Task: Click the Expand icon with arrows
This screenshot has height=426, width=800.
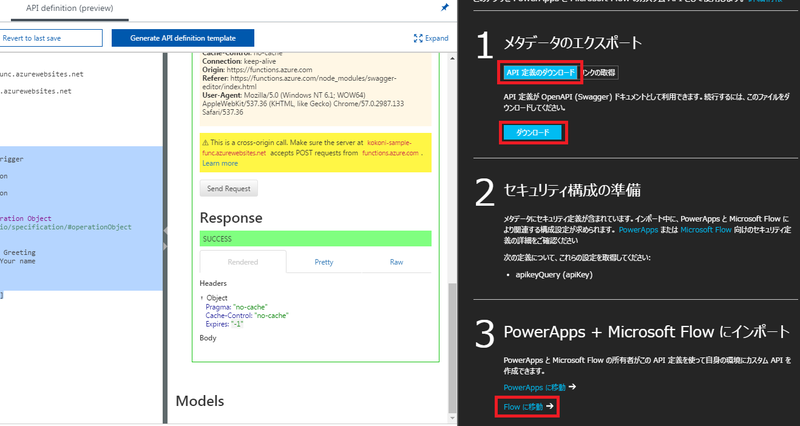Action: (418, 38)
